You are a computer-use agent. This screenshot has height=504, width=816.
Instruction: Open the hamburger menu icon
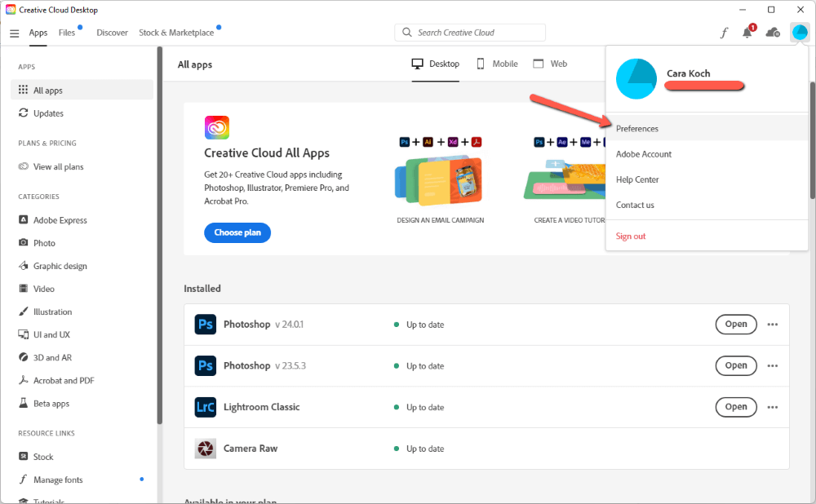15,33
